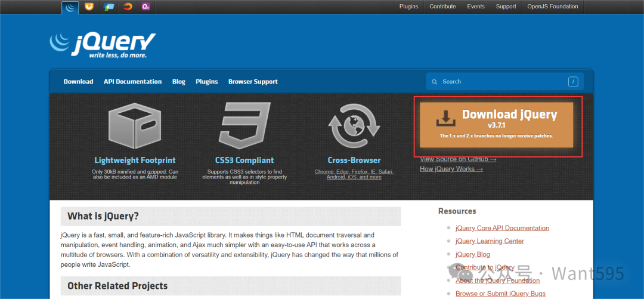The image size is (644, 299).
Task: Open Contribute in the top bar
Action: pos(442,7)
